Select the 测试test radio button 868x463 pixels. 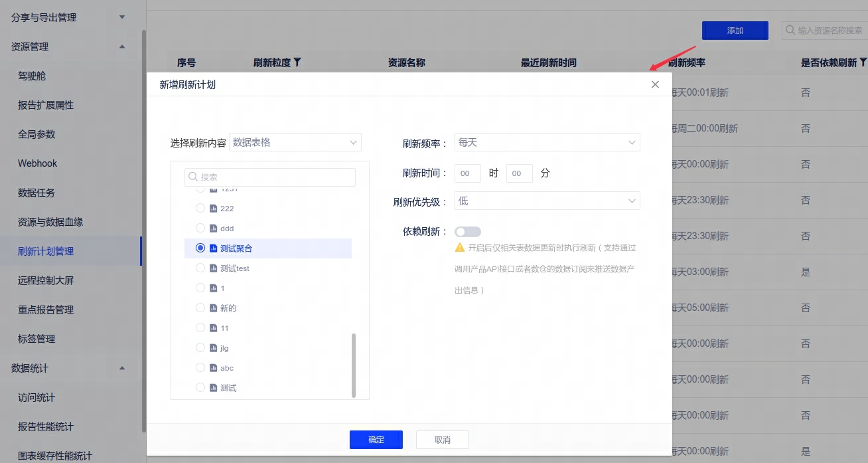click(200, 268)
